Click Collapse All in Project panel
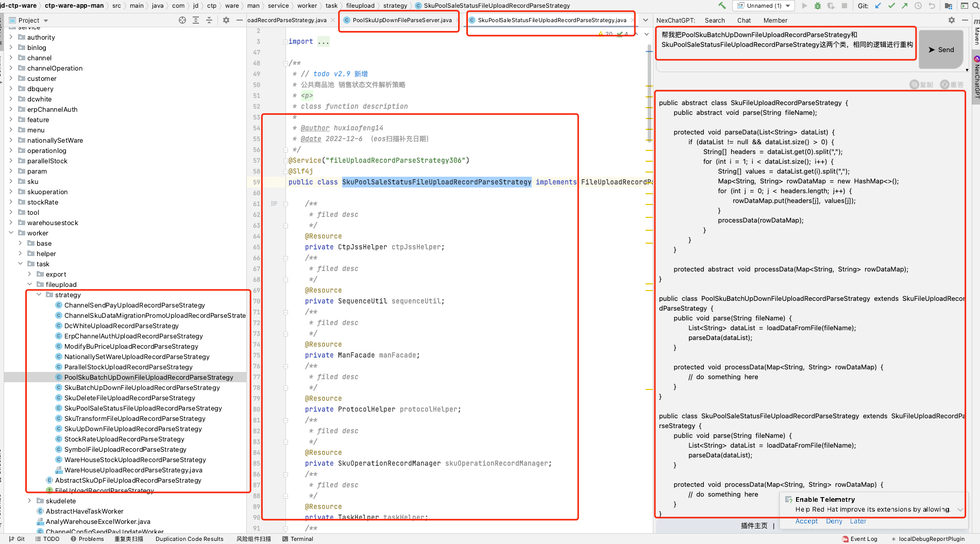This screenshot has width=980, height=544. [209, 20]
